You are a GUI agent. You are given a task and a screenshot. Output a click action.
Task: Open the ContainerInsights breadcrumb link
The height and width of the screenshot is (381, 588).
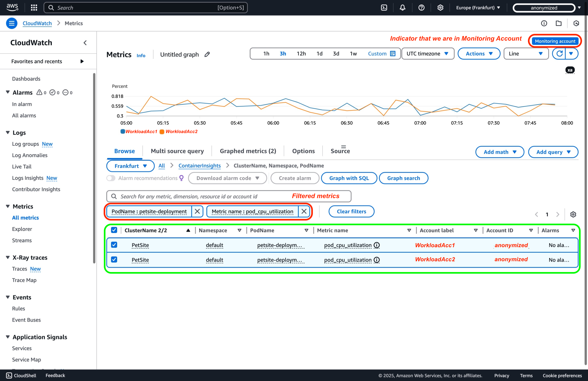point(199,166)
